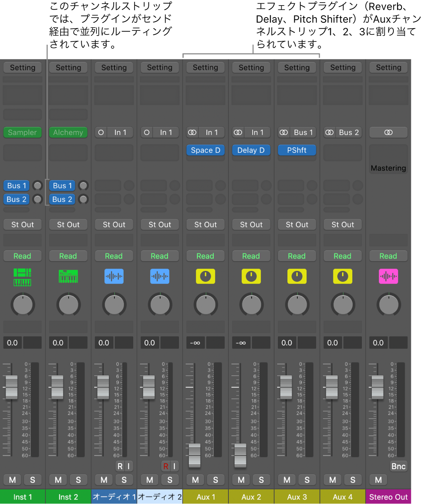The width and height of the screenshot is (422, 504).
Task: Click Inst 1's green keyboard instrument icon
Action: pyautogui.click(x=22, y=276)
